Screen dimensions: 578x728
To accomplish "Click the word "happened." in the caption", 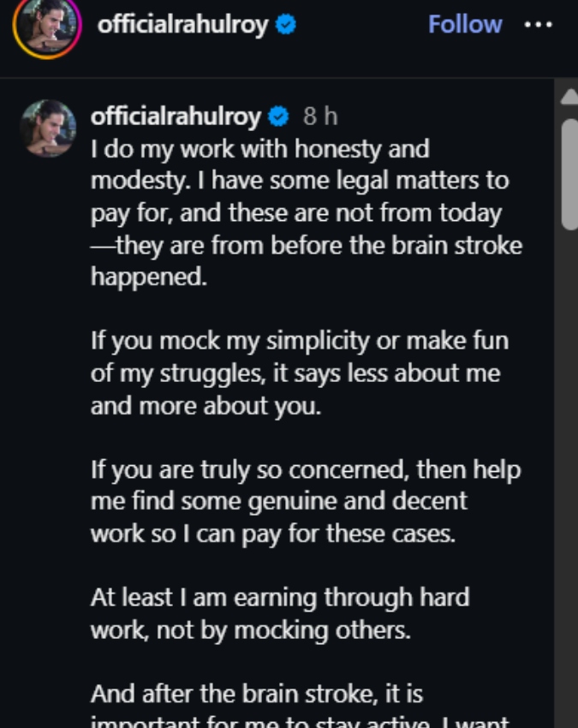I will coord(149,277).
